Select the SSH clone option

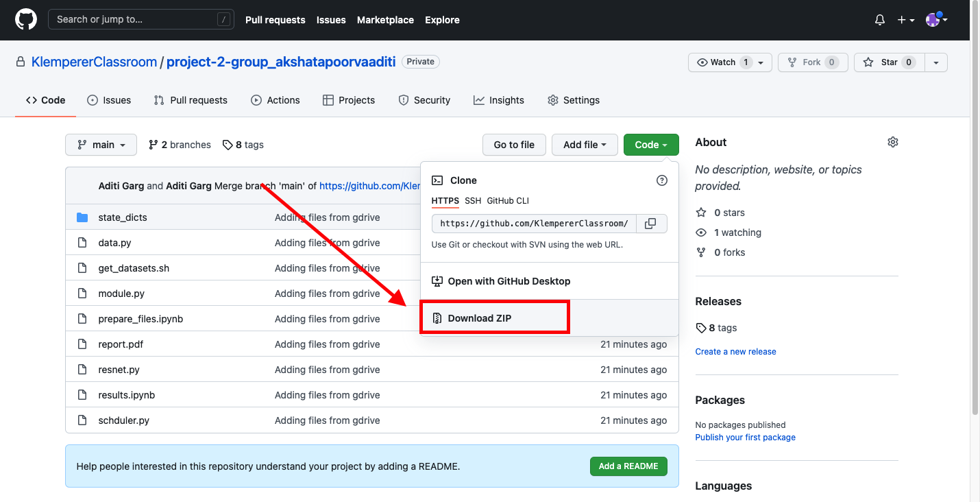pos(473,201)
